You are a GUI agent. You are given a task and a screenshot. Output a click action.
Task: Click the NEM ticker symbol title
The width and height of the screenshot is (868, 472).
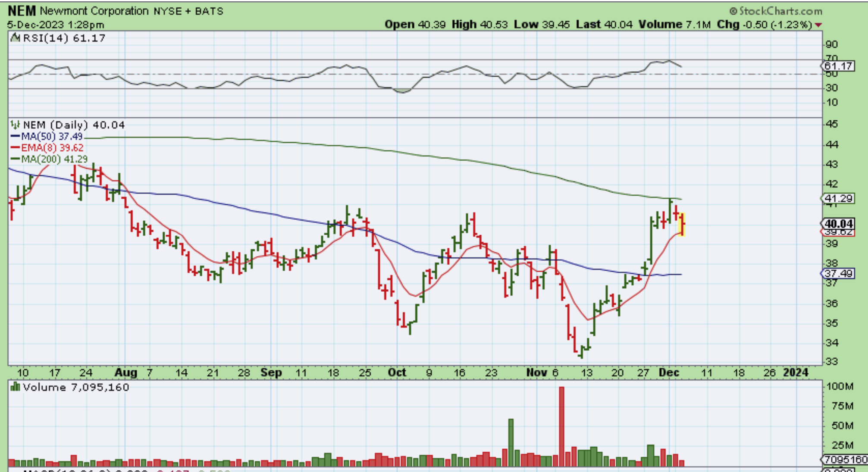[x=22, y=11]
